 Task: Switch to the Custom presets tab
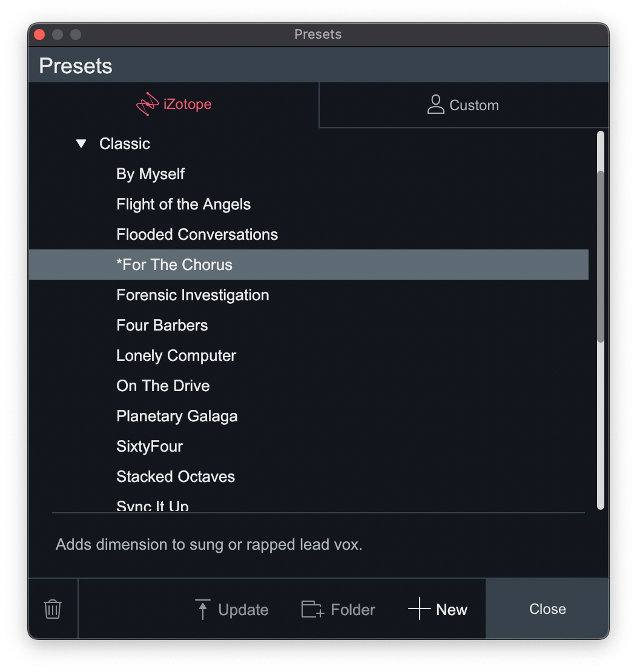pyautogui.click(x=463, y=105)
